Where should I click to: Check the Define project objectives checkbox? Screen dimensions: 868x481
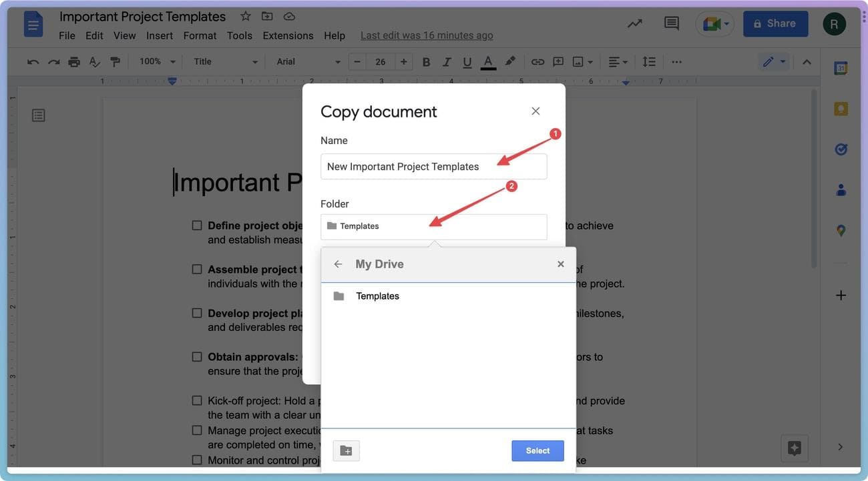(197, 225)
